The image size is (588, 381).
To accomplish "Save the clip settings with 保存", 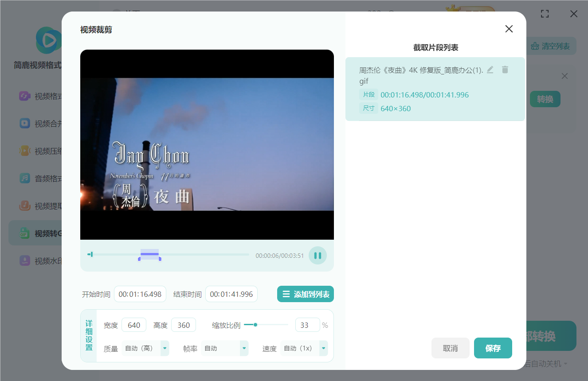I will click(x=493, y=348).
